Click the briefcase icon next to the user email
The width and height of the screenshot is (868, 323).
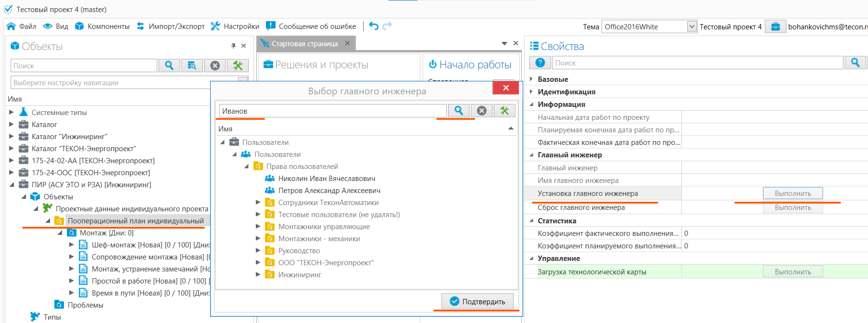click(x=775, y=26)
